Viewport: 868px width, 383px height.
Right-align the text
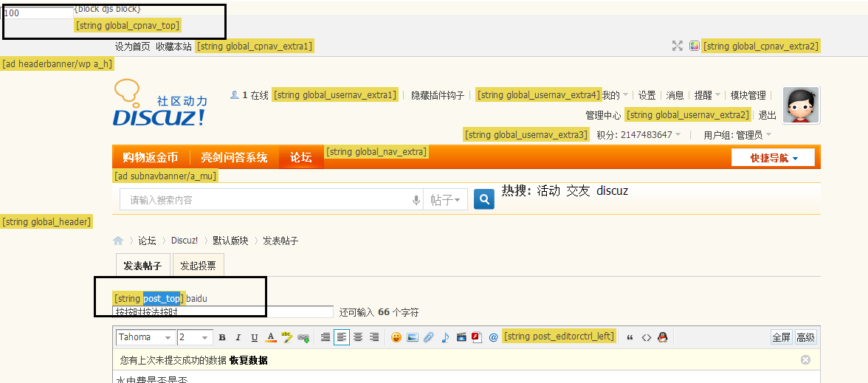click(374, 337)
